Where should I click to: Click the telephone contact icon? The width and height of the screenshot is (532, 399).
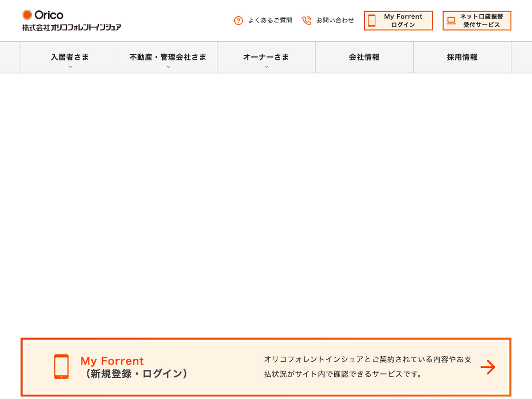point(306,20)
